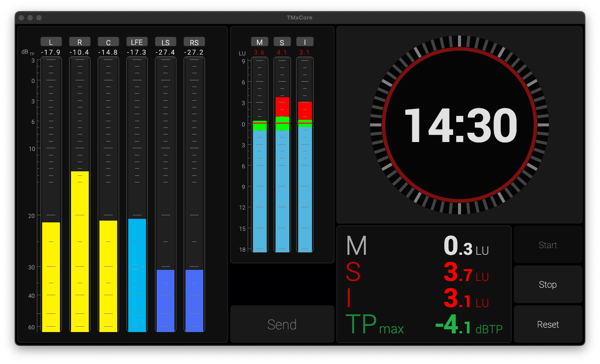Select the S short-term loudness label

click(282, 42)
